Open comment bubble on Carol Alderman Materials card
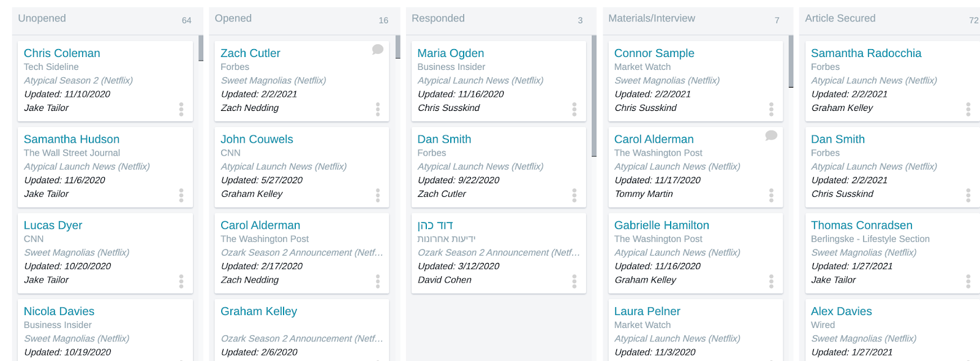The width and height of the screenshot is (980, 361). tap(771, 135)
